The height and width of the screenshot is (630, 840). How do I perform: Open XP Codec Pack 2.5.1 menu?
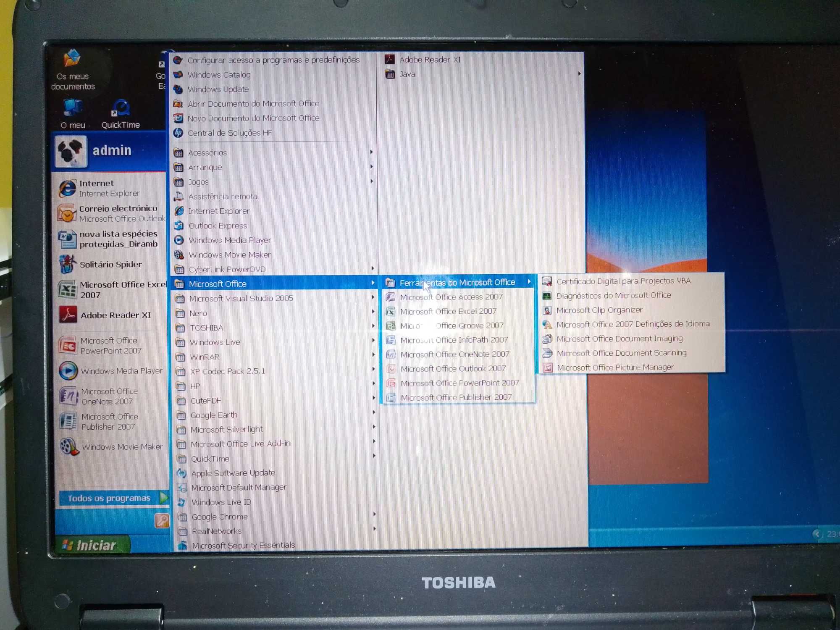pyautogui.click(x=275, y=371)
